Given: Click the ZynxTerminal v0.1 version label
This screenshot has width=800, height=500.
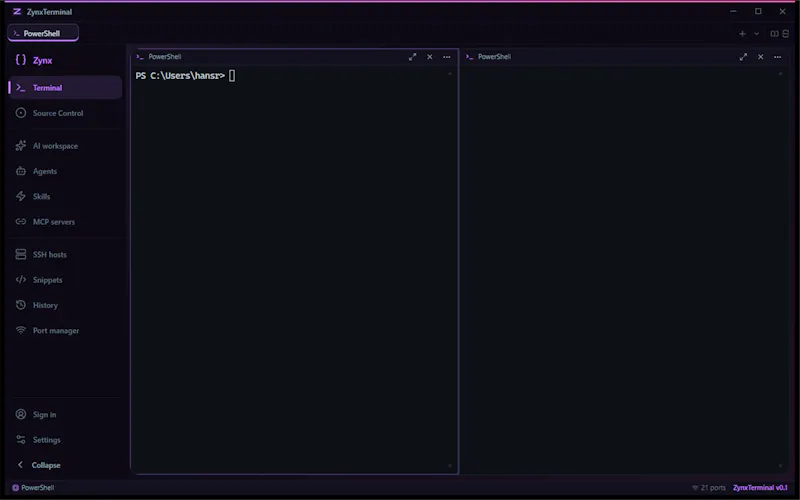Looking at the screenshot, I should tap(760, 488).
